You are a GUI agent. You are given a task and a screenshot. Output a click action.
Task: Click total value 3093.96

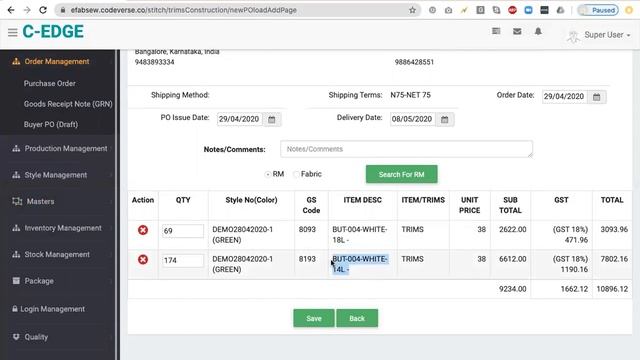(614, 229)
